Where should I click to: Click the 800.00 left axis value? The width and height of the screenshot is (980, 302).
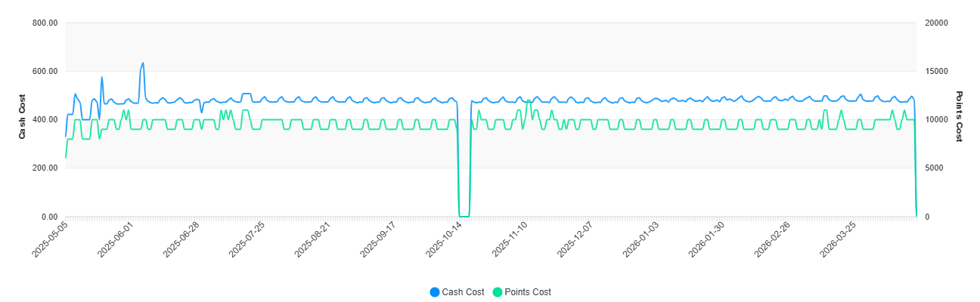click(45, 23)
